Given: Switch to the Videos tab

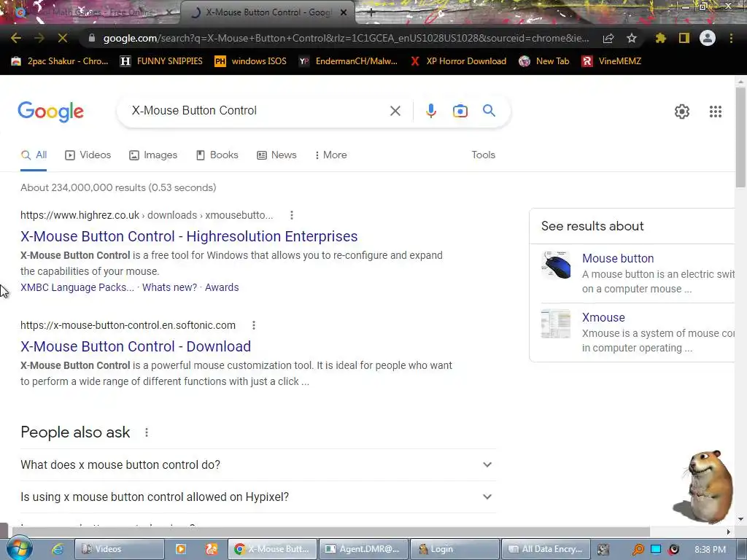Looking at the screenshot, I should (x=88, y=155).
